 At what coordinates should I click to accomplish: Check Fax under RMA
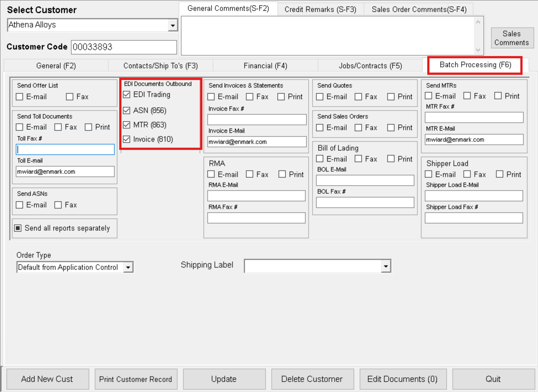point(249,174)
